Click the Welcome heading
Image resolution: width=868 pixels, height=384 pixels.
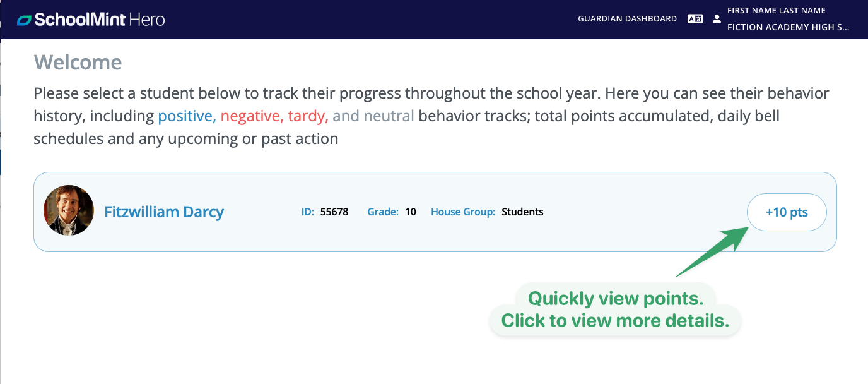[x=78, y=63]
